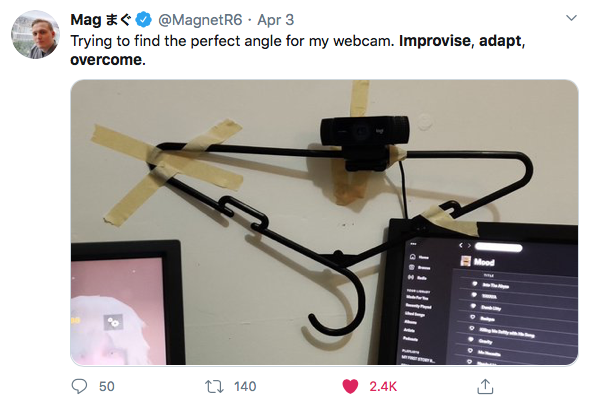Screen dimensions: 591x400
Task: Open the share tweet icon
Action: [485, 386]
